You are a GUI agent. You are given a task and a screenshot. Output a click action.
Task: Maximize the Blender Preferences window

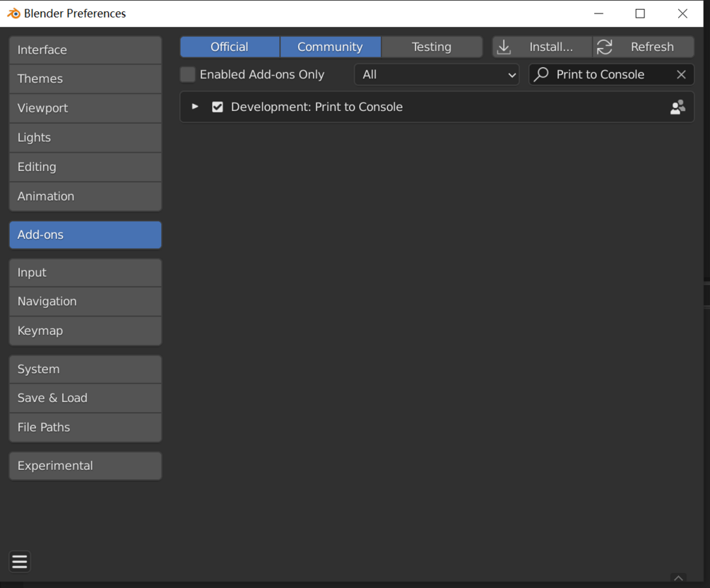click(640, 13)
